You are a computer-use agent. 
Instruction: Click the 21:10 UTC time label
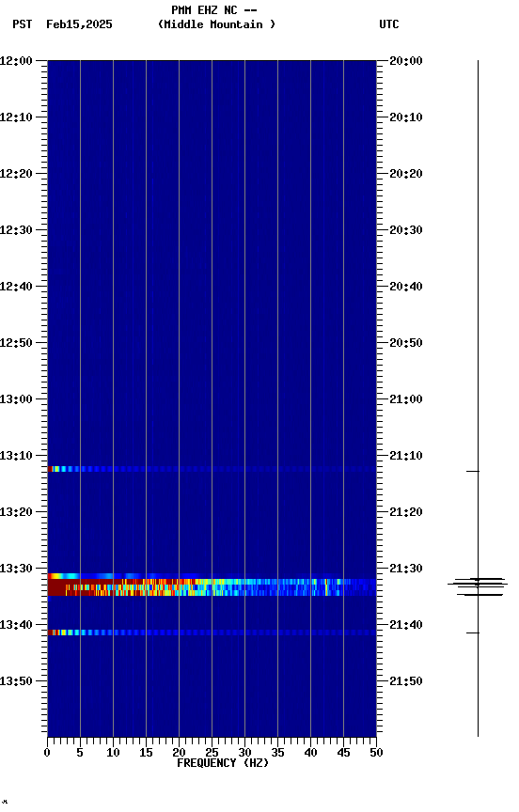pos(406,456)
